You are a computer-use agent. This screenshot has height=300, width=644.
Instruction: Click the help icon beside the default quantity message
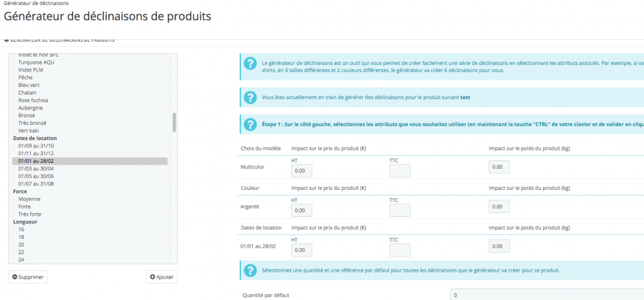coord(251,270)
